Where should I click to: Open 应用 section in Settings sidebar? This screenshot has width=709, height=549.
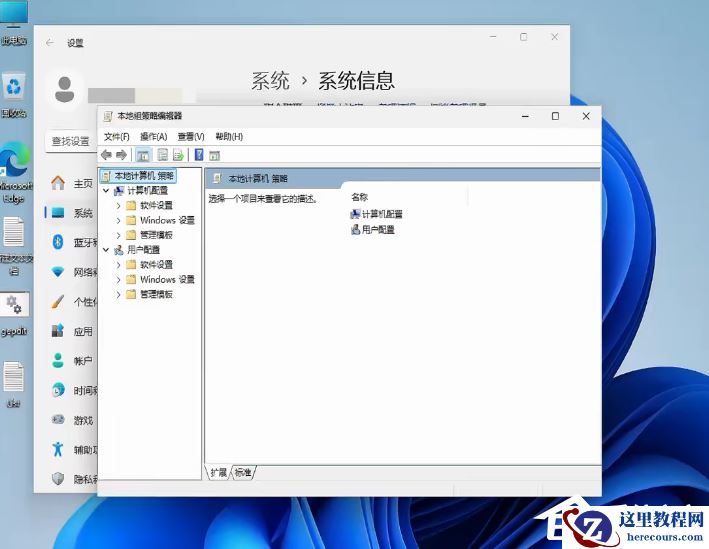(x=71, y=331)
